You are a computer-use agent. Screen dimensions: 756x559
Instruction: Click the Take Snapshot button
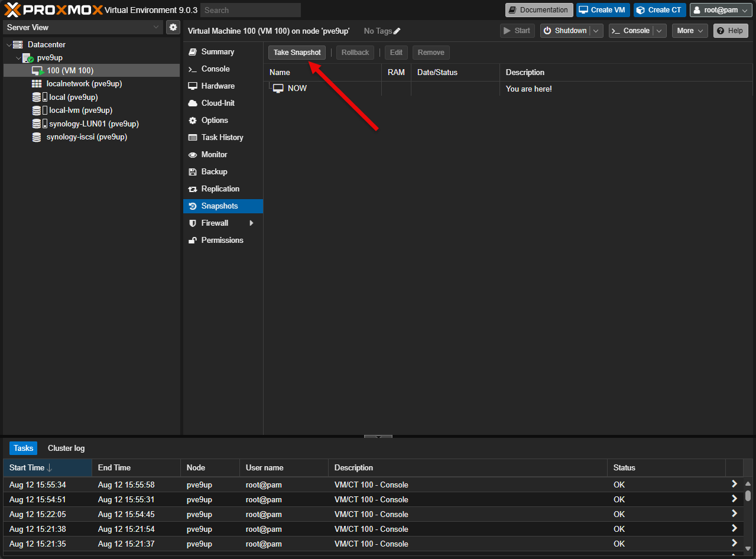coord(297,52)
